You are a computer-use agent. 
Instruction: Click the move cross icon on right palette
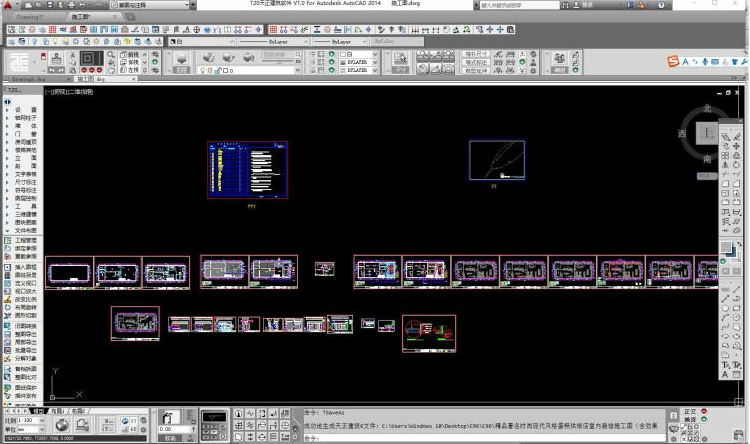pos(736,146)
